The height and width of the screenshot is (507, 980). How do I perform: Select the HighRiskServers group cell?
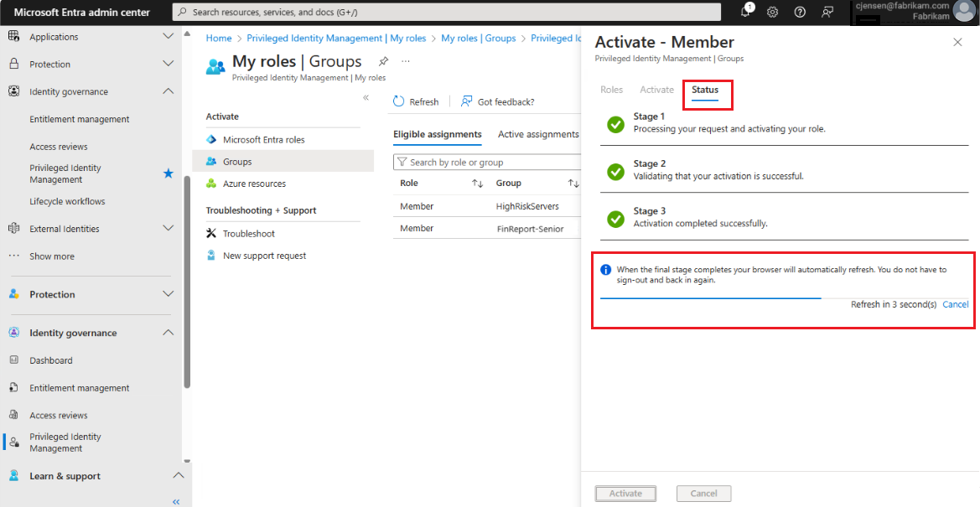526,206
